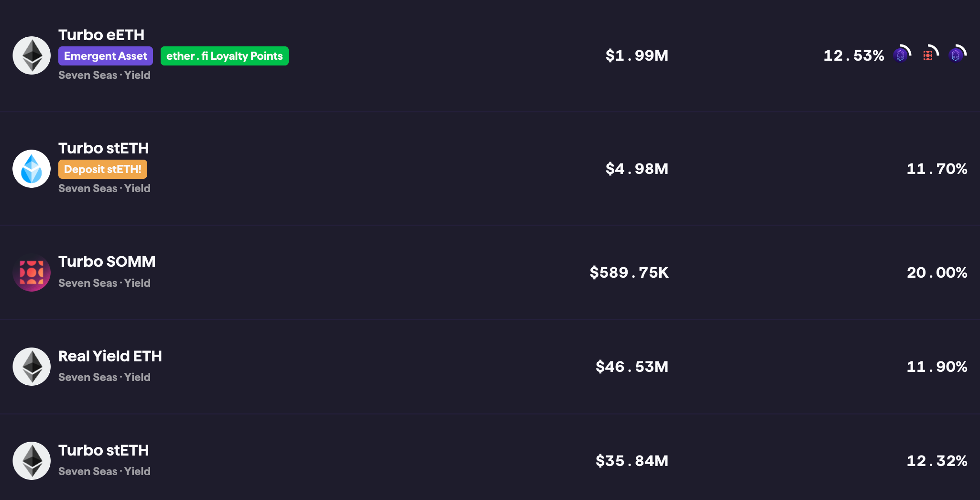The image size is (980, 500).
Task: Select the $4.98M TVL value
Action: (x=637, y=169)
